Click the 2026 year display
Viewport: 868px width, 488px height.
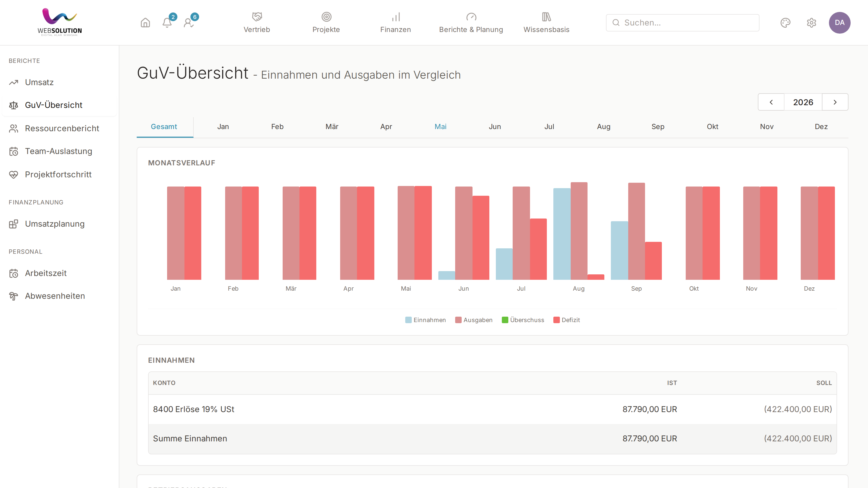tap(803, 102)
